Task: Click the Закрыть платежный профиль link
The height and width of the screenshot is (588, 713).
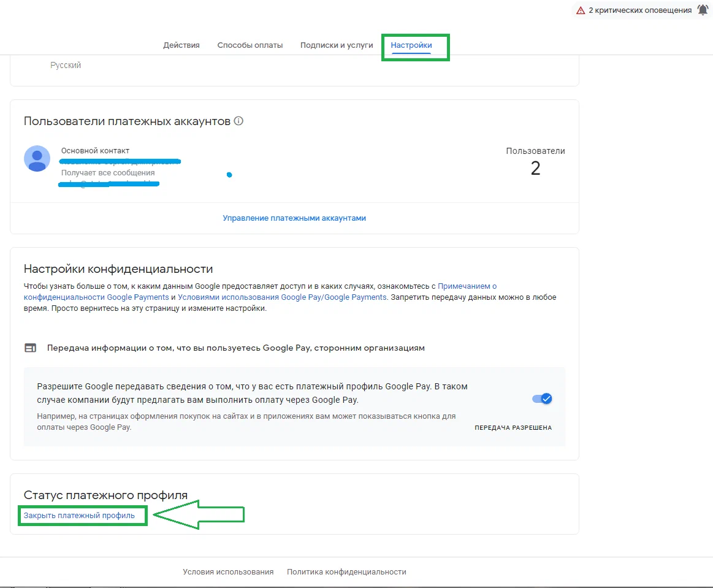Action: [x=79, y=516]
